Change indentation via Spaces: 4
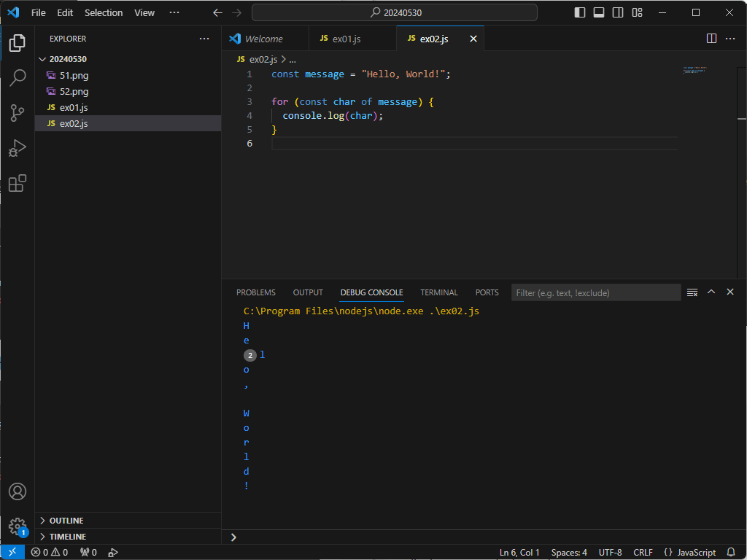This screenshot has width=747, height=560. coord(569,553)
